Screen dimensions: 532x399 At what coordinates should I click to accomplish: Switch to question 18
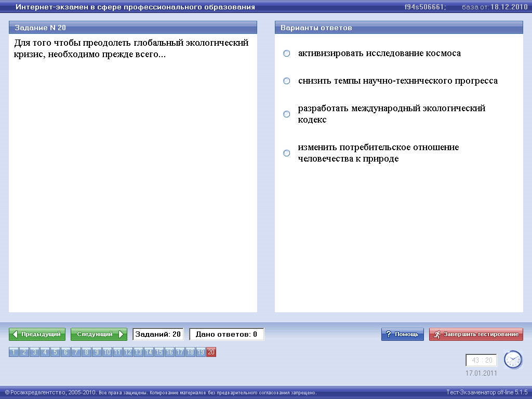(190, 352)
